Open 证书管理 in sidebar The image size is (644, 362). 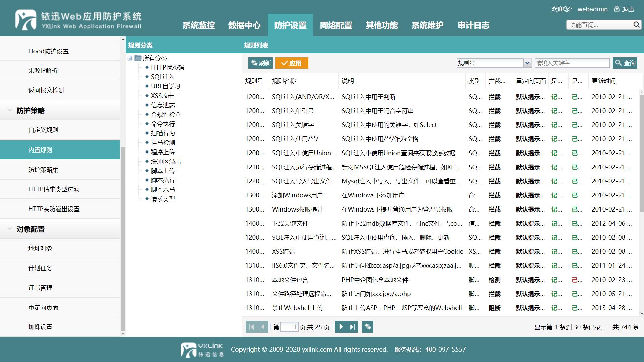coord(60,288)
